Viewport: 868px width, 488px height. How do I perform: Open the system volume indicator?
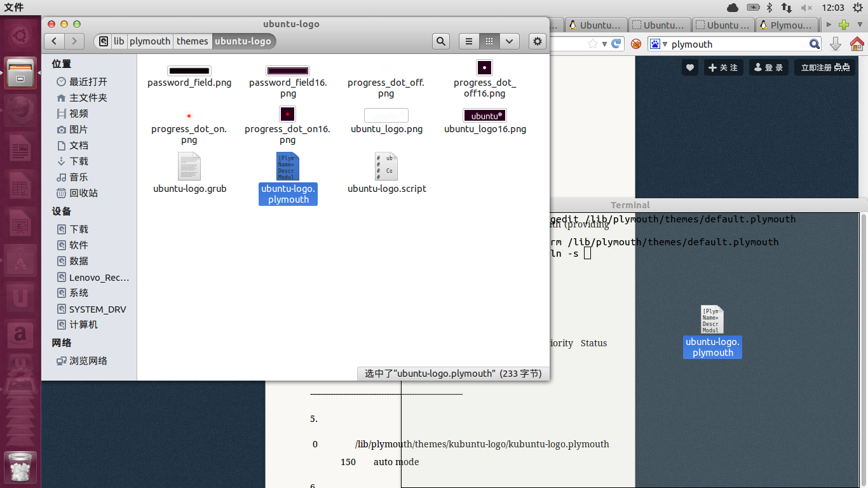[806, 8]
